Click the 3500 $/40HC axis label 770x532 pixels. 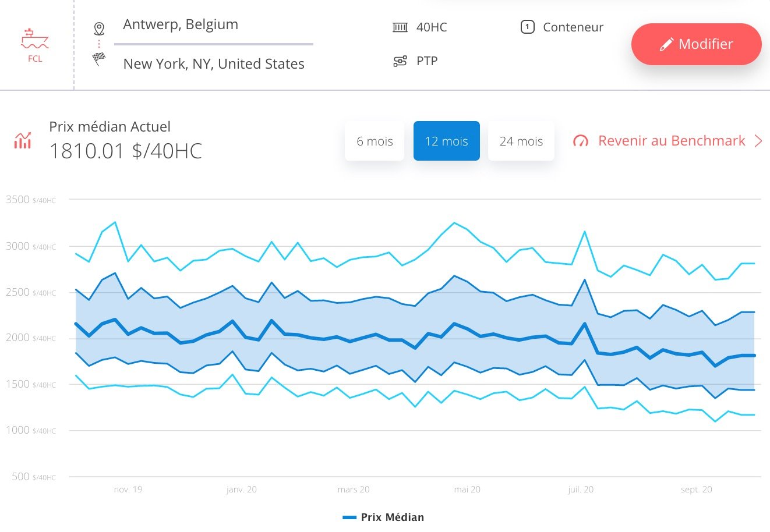(31, 200)
